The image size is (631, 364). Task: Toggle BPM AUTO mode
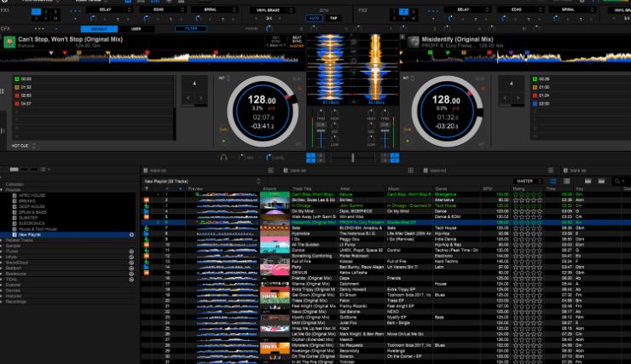[x=314, y=18]
